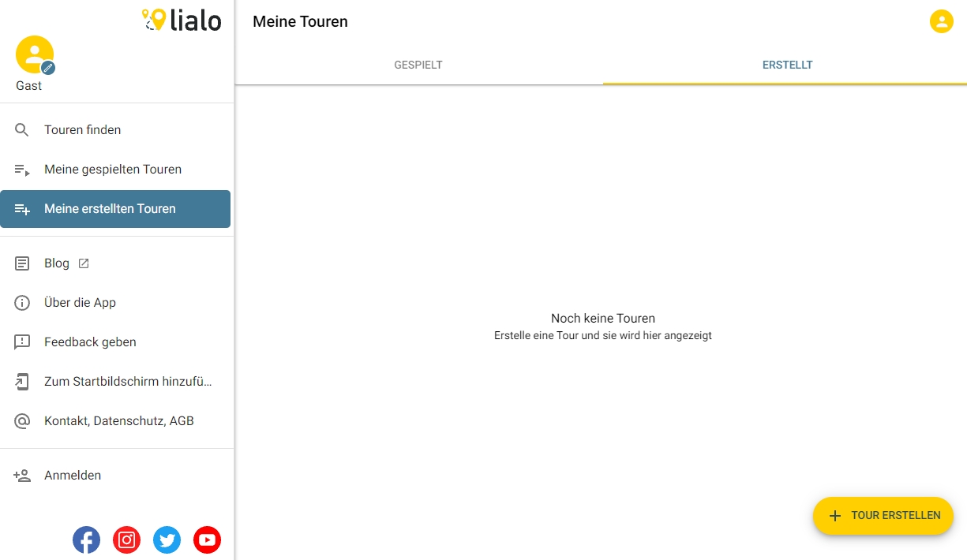Click Zum Startbildschirm hinzufügen
The height and width of the screenshot is (560, 967).
click(x=128, y=382)
